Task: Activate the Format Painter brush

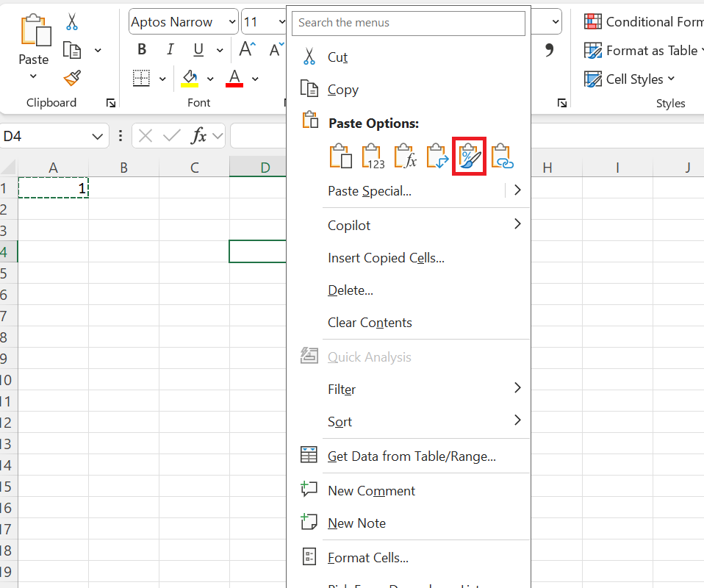Action: 72,78
